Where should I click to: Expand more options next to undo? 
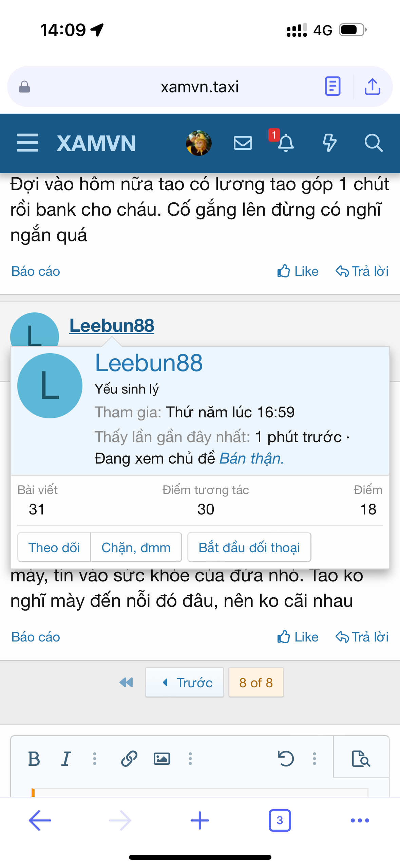[315, 758]
